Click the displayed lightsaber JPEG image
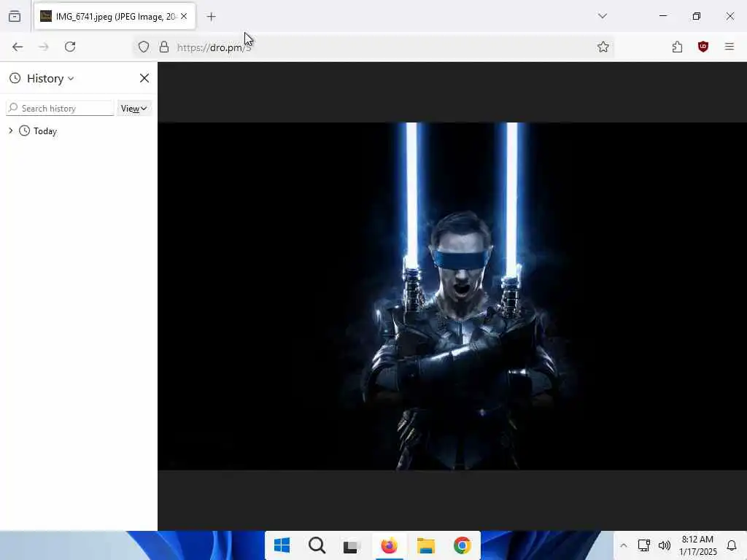This screenshot has width=747, height=560. coord(452,296)
